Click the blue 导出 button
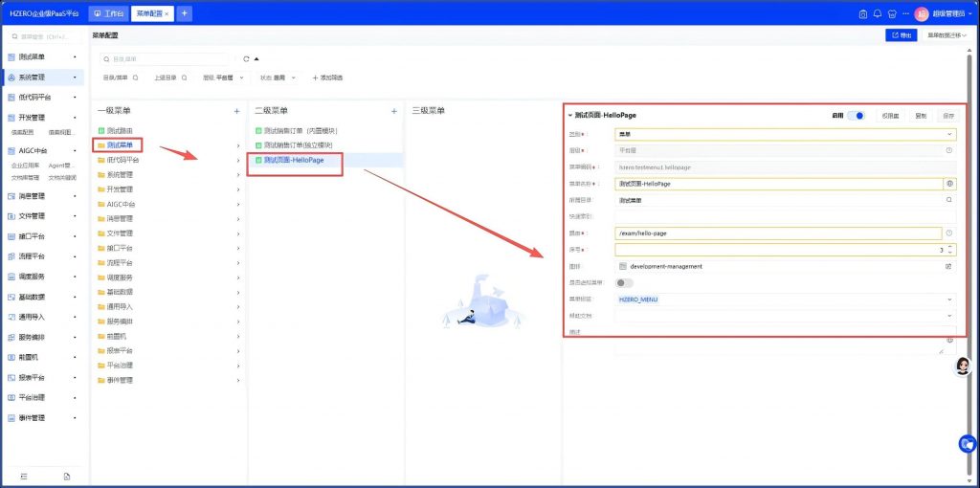Viewport: 980px width, 488px height. (901, 34)
